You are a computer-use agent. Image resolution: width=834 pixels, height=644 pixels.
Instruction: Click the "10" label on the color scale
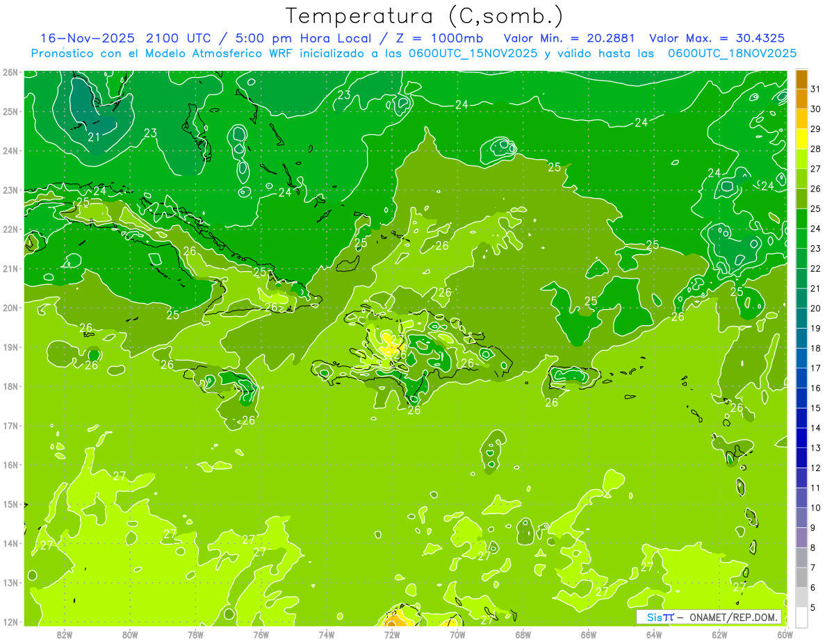pos(816,508)
